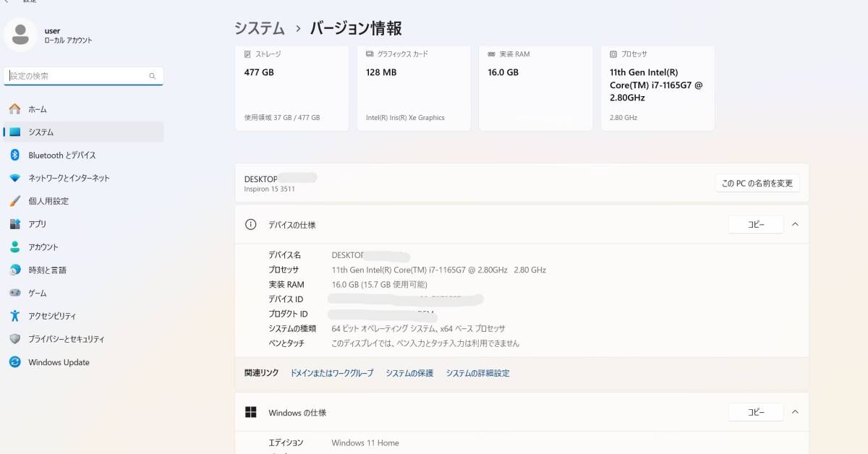Expand the Windows の仕様 section
Screen dimensions: 868x454
point(795,412)
